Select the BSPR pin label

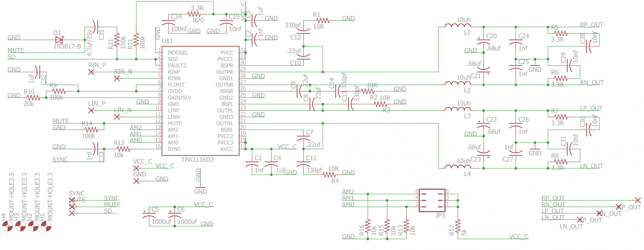[x=227, y=65]
